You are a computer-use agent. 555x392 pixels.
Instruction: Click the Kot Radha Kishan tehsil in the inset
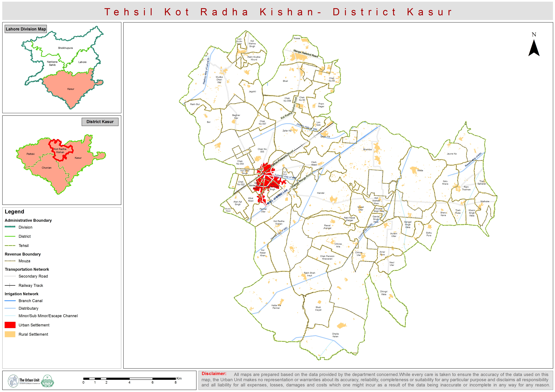[60, 151]
